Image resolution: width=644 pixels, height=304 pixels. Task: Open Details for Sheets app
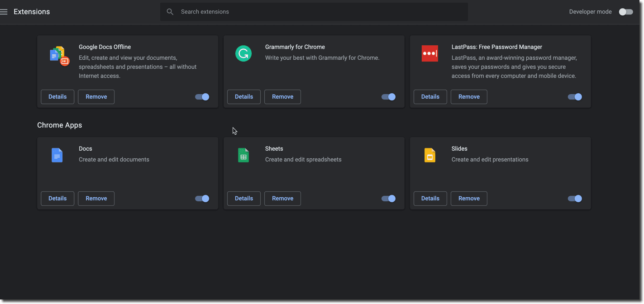tap(244, 199)
